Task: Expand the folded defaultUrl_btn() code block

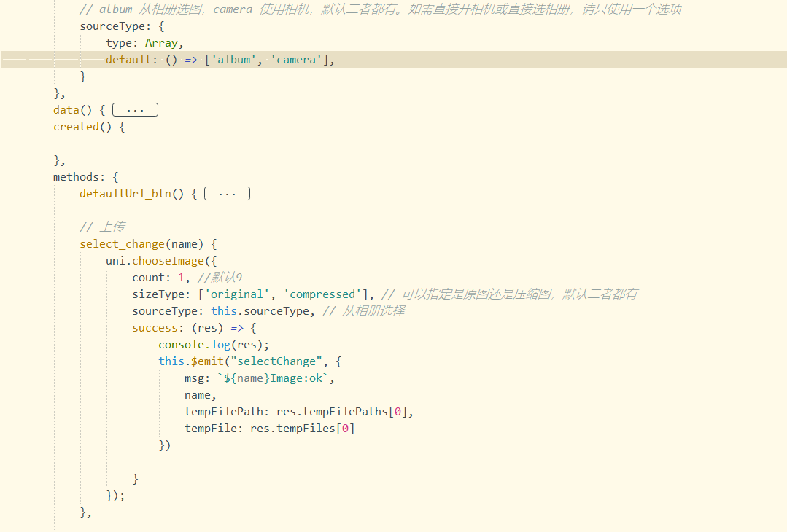Action: click(x=227, y=194)
